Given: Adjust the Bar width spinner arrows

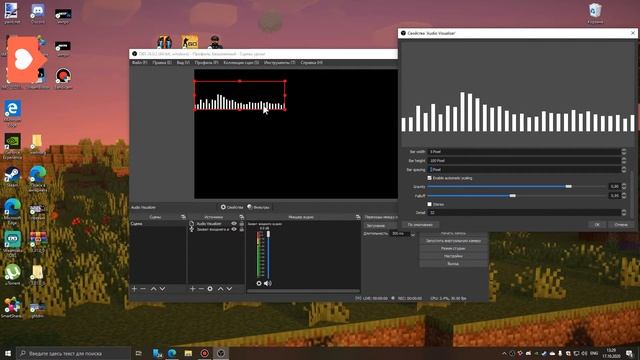Looking at the screenshot, I should pyautogui.click(x=624, y=151).
